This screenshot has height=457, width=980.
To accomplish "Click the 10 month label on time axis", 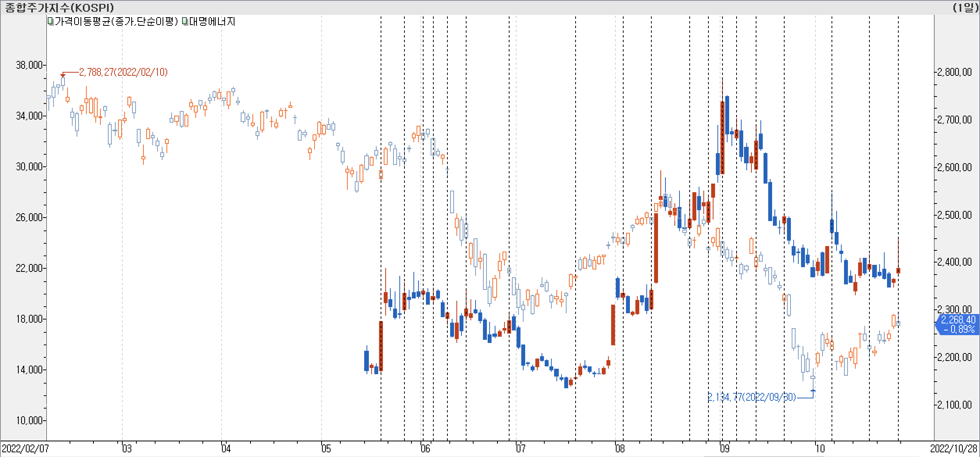I will point(819,448).
